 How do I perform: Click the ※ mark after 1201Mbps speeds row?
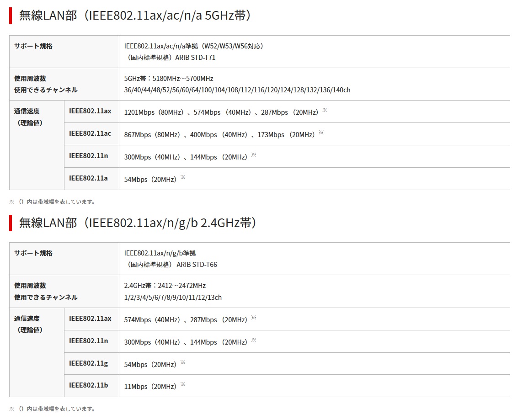(325, 110)
